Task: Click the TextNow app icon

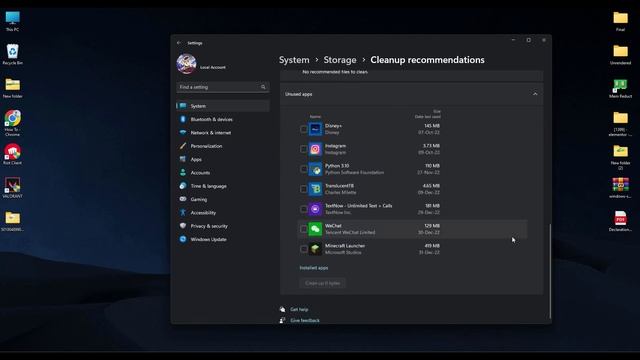Action: coord(315,209)
